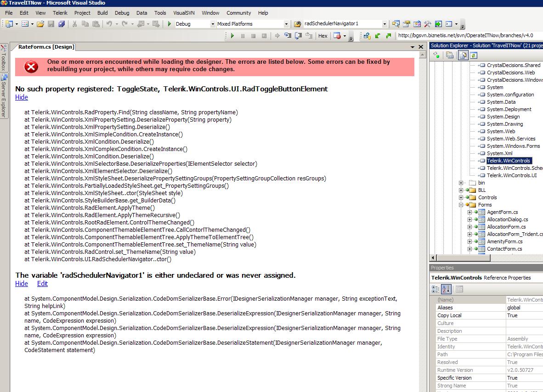Click the Step Over icon
This screenshot has width=543, height=392.
299,36
